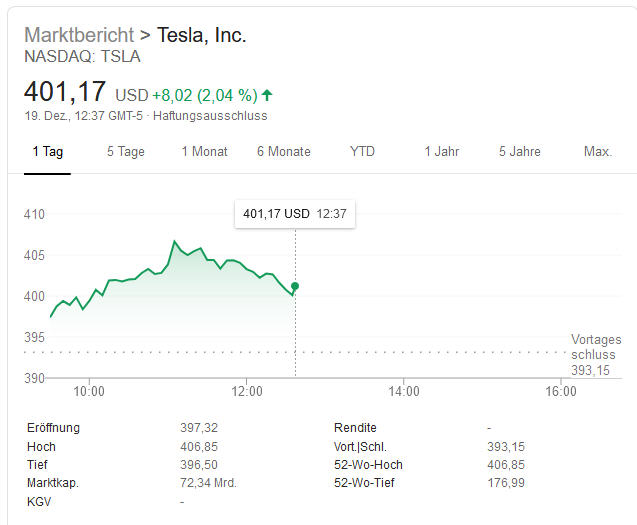Select the YTD time range
Screen dimensions: 637x525
[x=362, y=152]
